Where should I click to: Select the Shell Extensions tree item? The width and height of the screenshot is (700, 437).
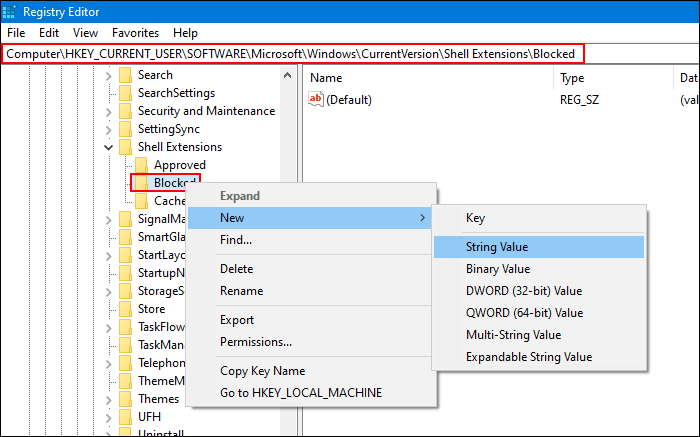[x=179, y=147]
